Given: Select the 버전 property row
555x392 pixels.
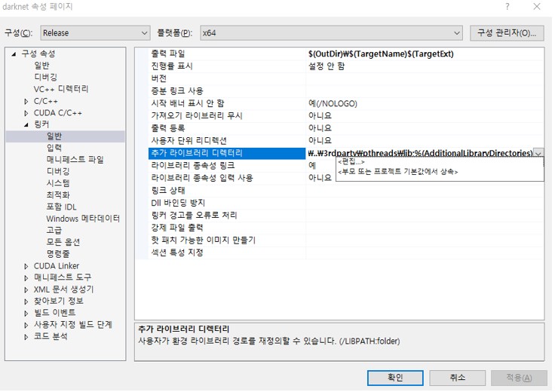Looking at the screenshot, I should tap(346, 78).
